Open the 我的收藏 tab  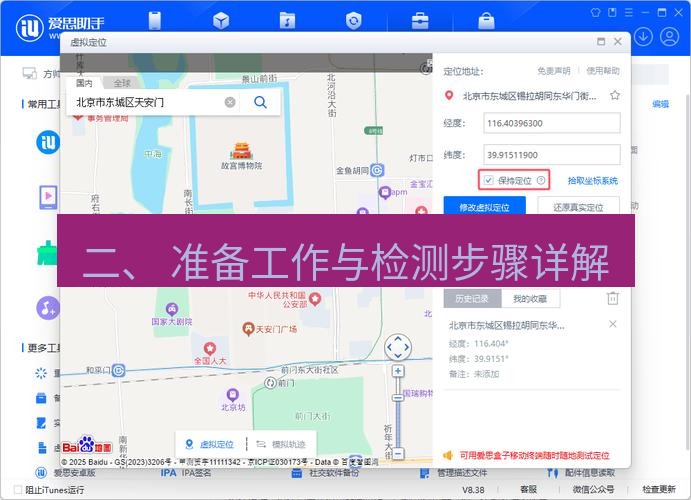point(530,299)
